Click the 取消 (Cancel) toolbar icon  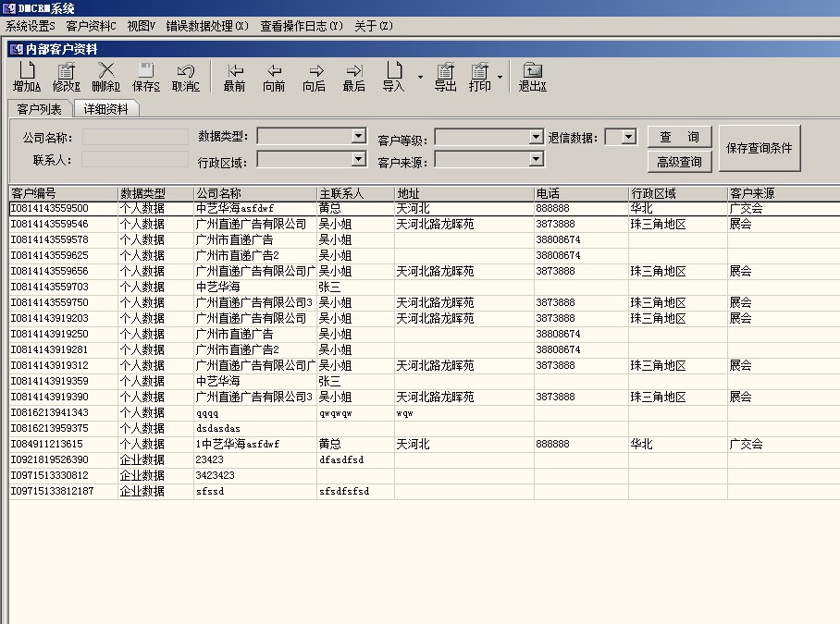183,77
